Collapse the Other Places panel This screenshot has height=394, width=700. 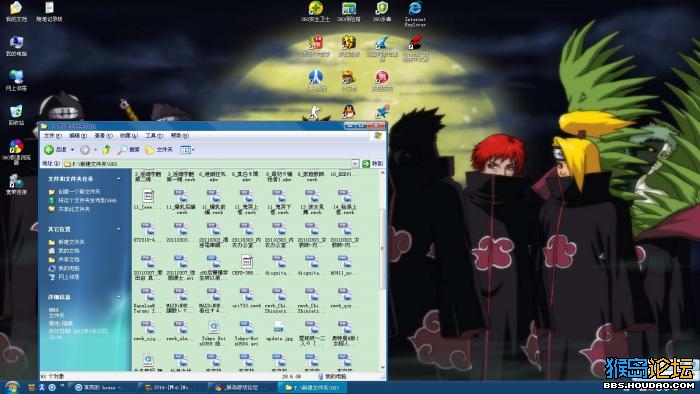click(118, 229)
